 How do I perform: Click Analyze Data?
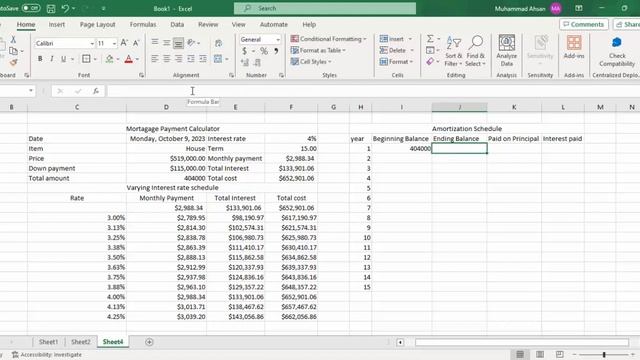coord(507,51)
